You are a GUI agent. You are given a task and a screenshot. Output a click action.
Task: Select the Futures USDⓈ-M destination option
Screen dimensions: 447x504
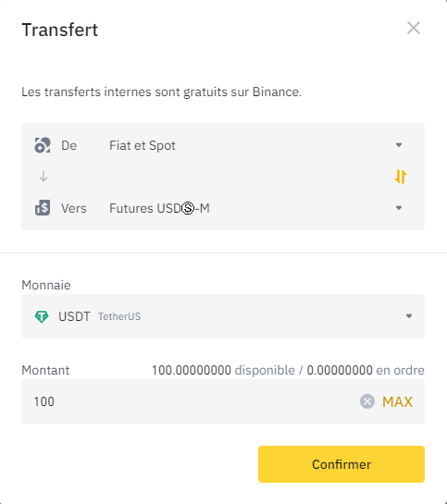pyautogui.click(x=159, y=208)
